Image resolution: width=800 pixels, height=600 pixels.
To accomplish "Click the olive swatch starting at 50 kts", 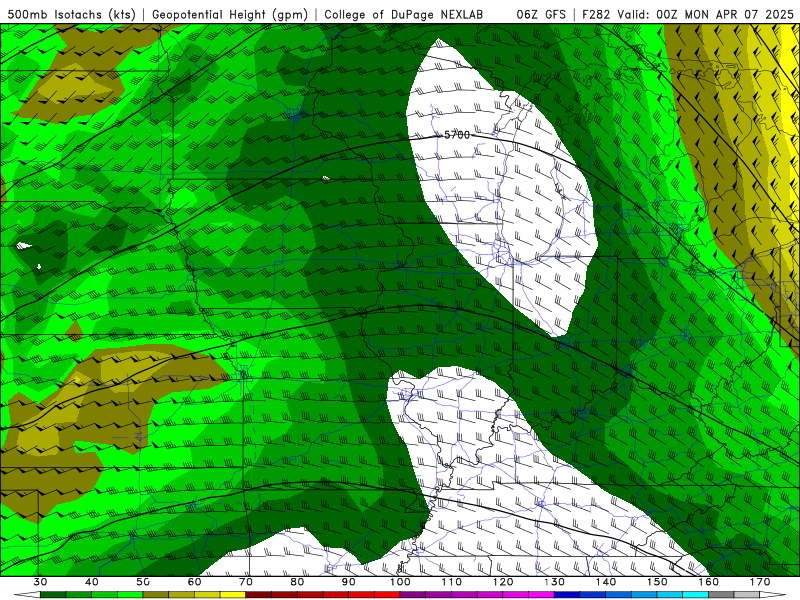I will tap(156, 595).
